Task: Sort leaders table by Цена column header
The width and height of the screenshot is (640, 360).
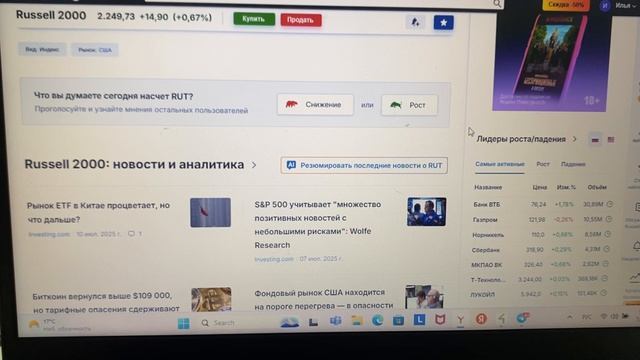Action: point(540,187)
